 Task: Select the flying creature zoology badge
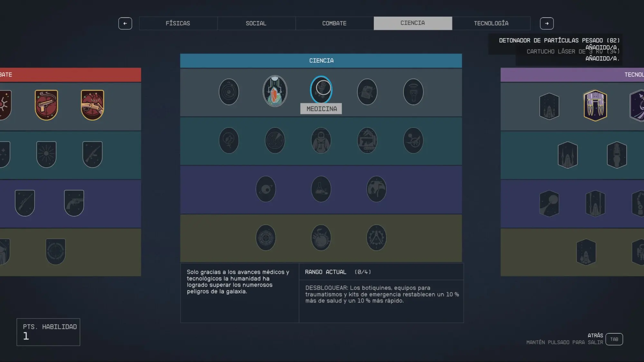[x=413, y=140]
